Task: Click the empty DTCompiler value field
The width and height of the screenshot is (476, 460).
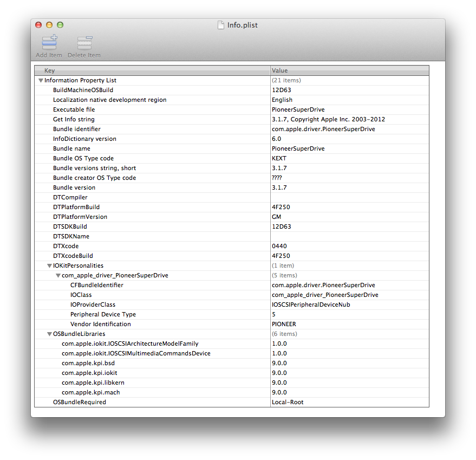Action: tap(350, 197)
